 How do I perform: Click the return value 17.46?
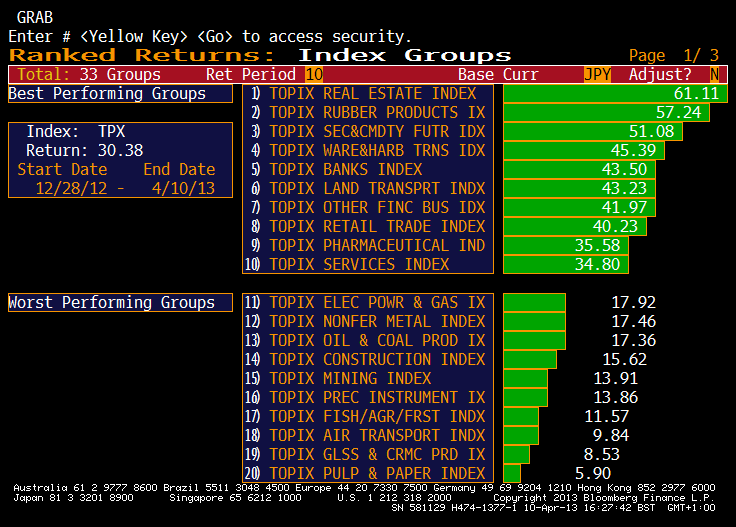633,321
